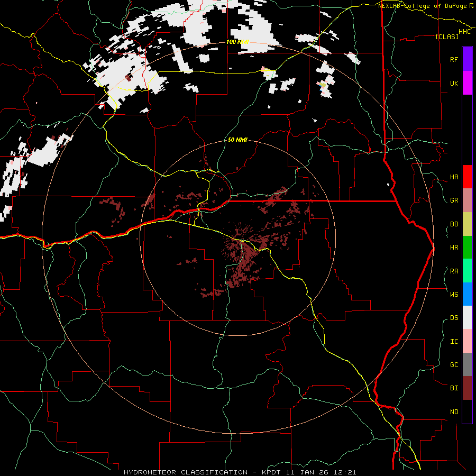Pick the HR green legend swatch
The height and width of the screenshot is (476, 476).
point(467,247)
